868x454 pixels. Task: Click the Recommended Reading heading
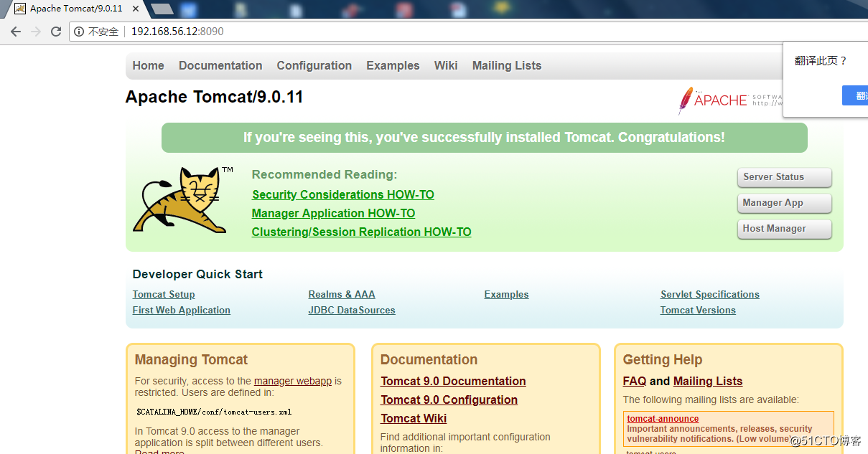325,175
